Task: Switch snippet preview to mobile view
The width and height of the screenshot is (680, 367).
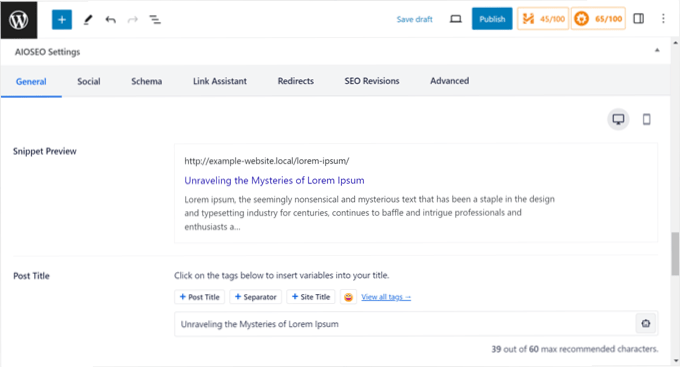Action: coord(647,119)
